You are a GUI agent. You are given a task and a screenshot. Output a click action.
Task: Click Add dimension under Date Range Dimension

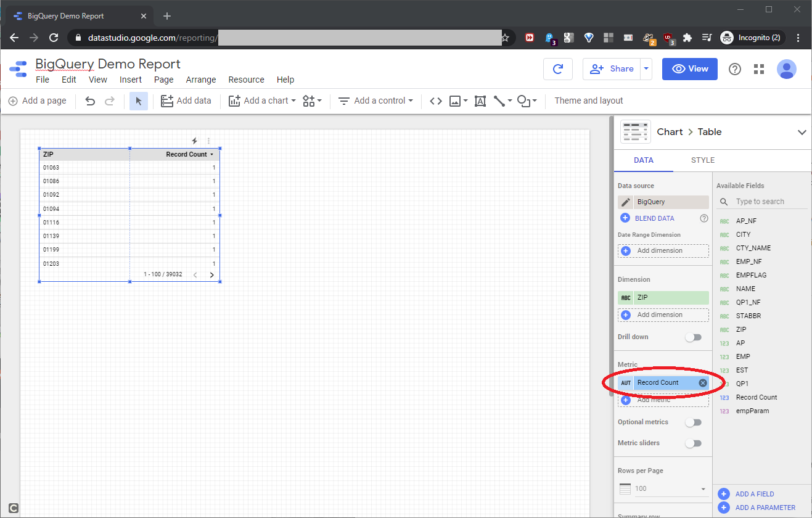pyautogui.click(x=663, y=251)
